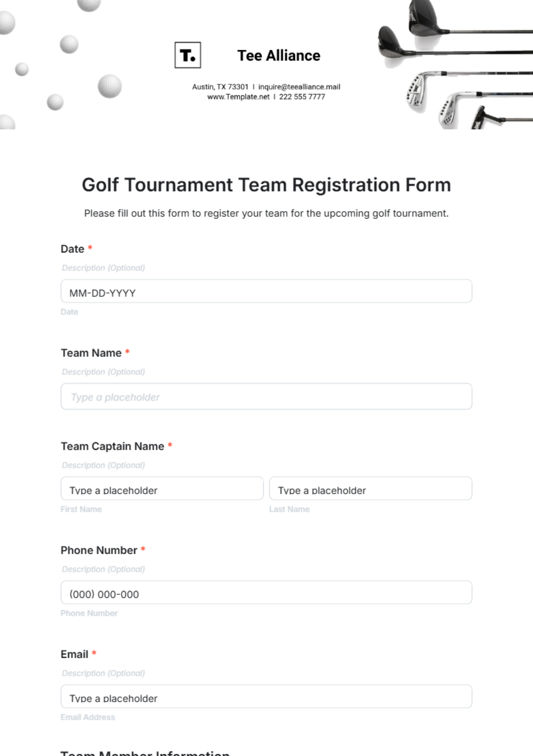Screen dimensions: 533x756
Task: Click into the Team Name input field
Action: (266, 396)
